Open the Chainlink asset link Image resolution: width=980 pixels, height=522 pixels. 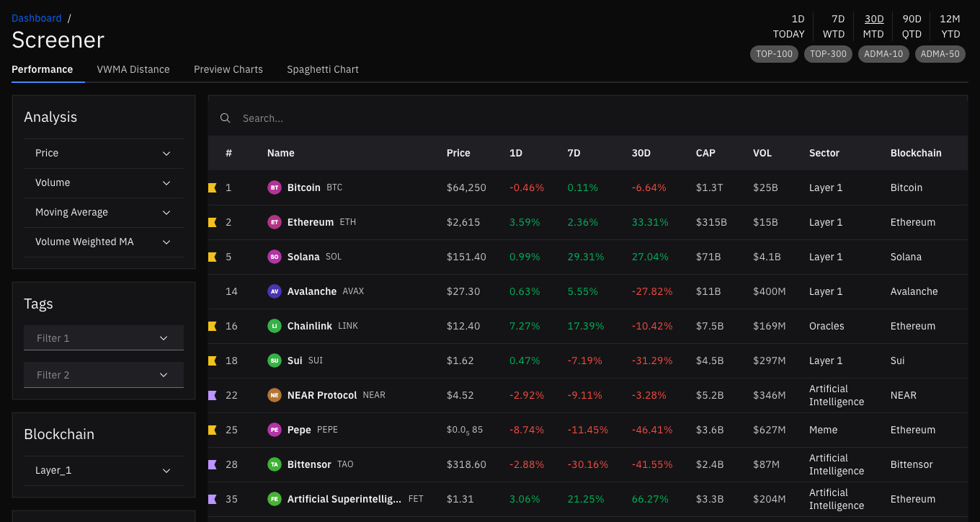310,326
